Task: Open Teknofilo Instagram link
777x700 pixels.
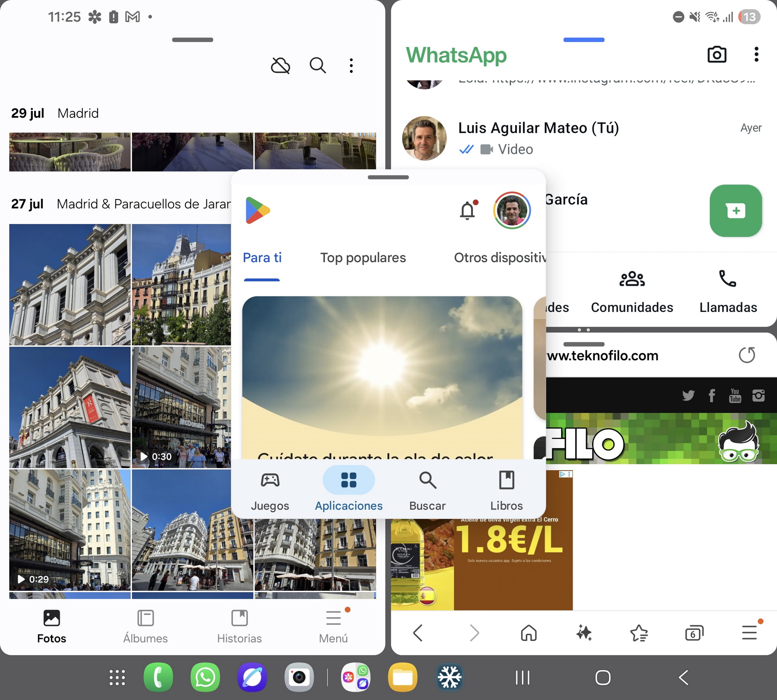Action: tap(758, 395)
